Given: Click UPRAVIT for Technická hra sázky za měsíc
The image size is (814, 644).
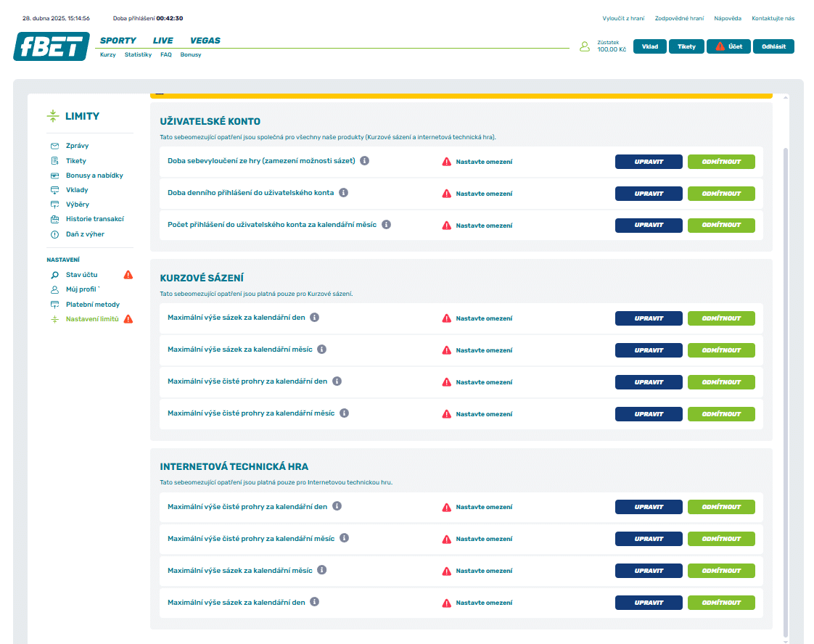Looking at the screenshot, I should click(x=649, y=571).
